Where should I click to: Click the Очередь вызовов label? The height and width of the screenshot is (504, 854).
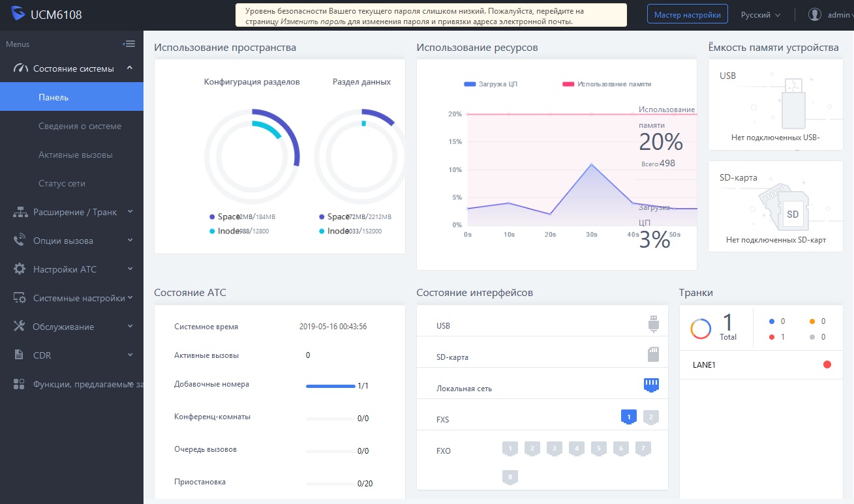point(206,449)
